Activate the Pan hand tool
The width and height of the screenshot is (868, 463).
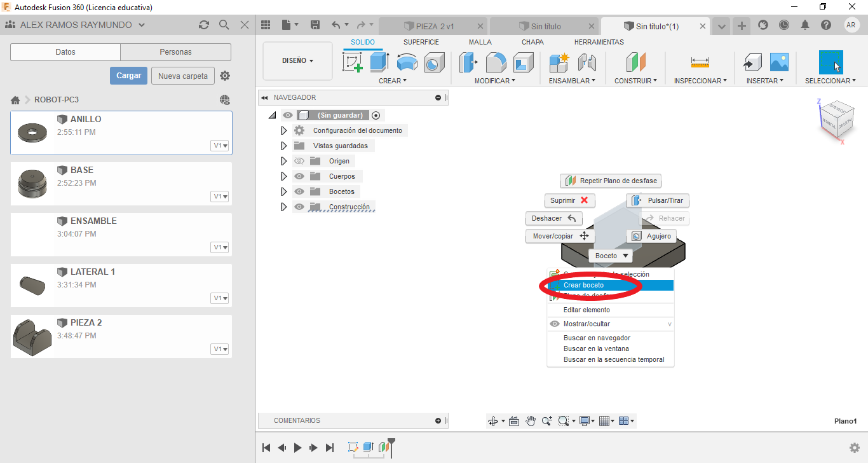531,421
